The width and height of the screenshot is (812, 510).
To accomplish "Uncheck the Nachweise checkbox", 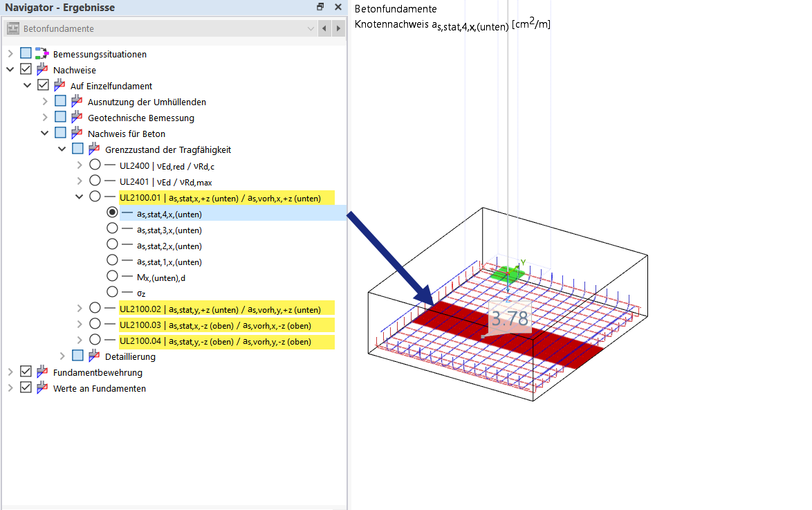I will coord(26,69).
